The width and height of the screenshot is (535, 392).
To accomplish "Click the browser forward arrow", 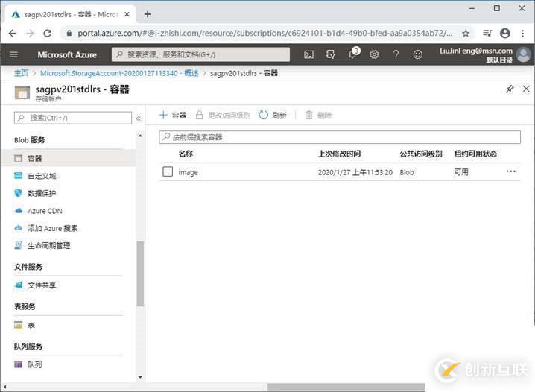I will click(30, 33).
